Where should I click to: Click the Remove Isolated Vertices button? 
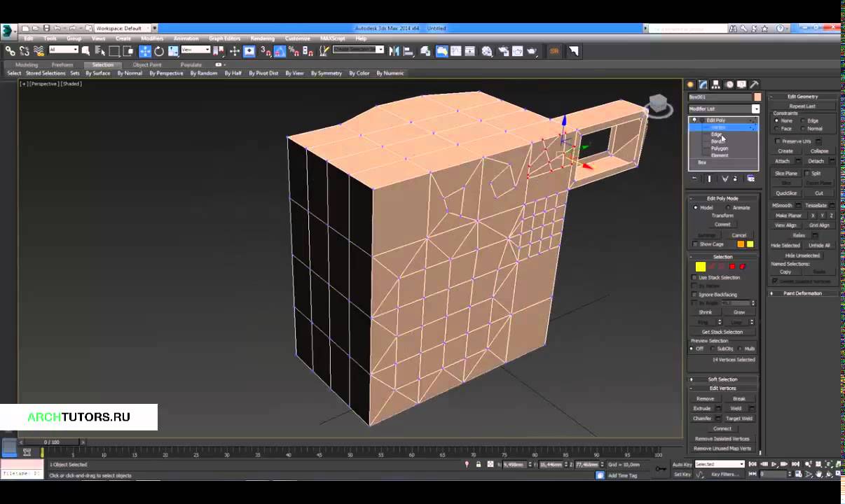[722, 439]
